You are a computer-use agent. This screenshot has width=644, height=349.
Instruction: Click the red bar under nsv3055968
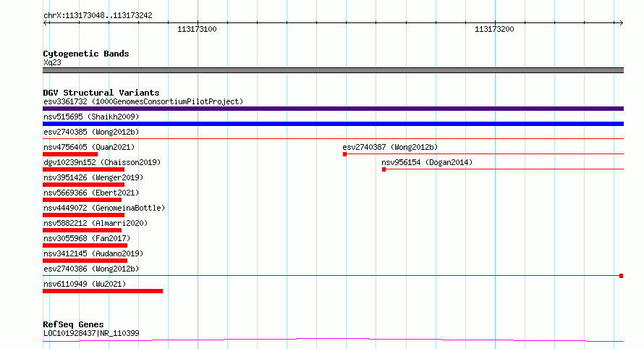click(85, 245)
